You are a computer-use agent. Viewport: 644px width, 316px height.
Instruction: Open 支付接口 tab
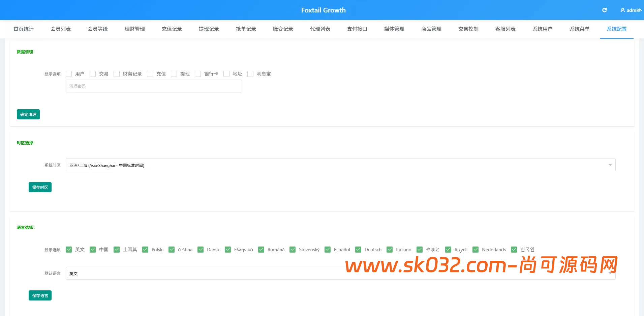[x=357, y=29]
